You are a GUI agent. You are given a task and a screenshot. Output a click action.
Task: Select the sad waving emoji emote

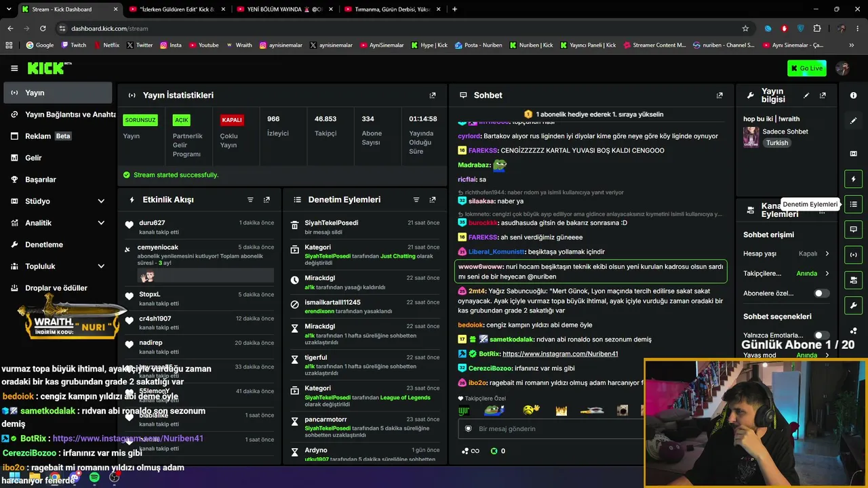[531, 409]
